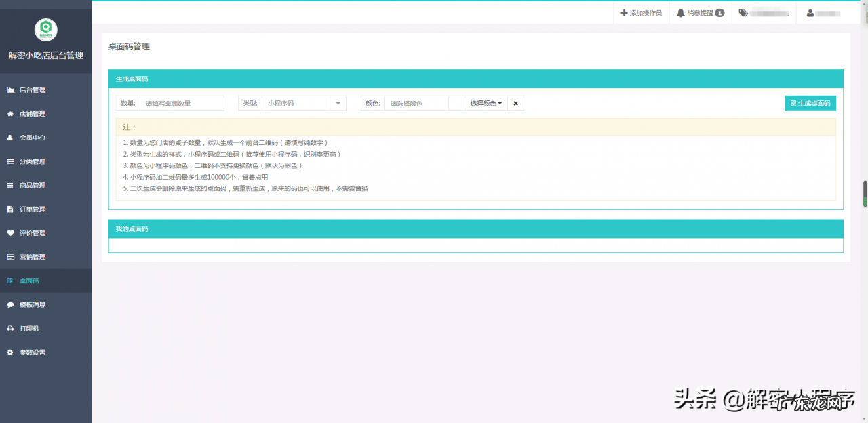868x423 pixels.
Task: Click the gear icon beside 参数设置
Action: [10, 352]
